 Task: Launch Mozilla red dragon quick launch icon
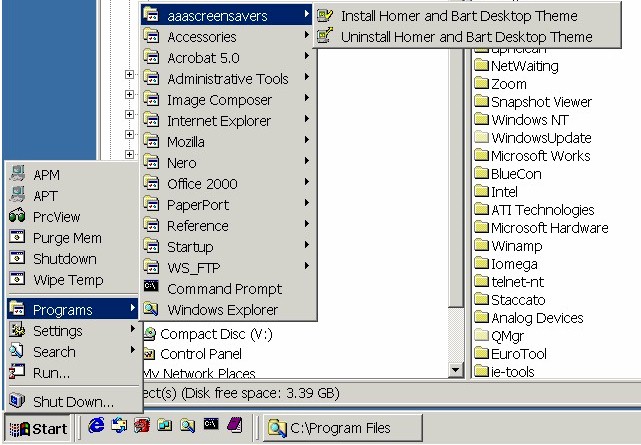click(142, 426)
